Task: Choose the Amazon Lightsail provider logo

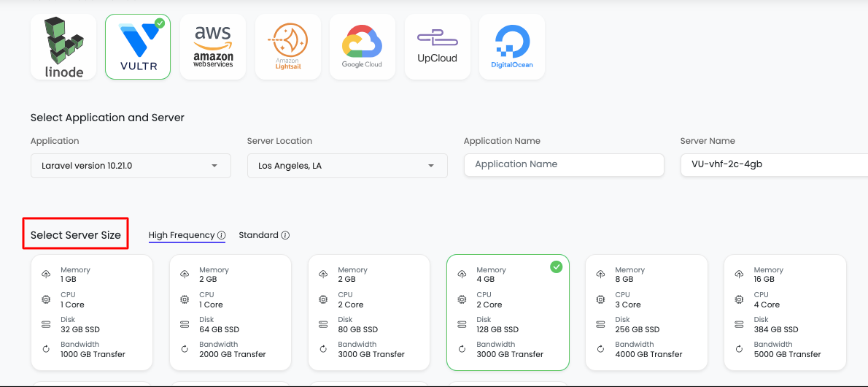Action: pos(288,47)
